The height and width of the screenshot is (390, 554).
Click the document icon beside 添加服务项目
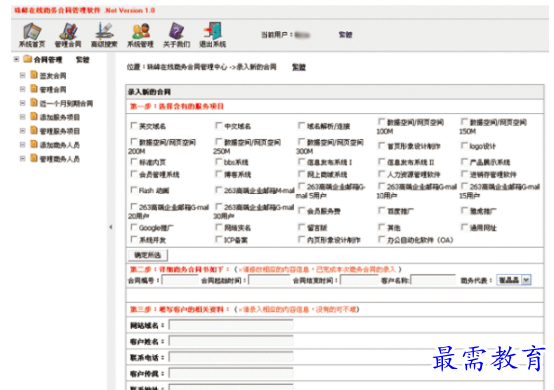(34, 117)
